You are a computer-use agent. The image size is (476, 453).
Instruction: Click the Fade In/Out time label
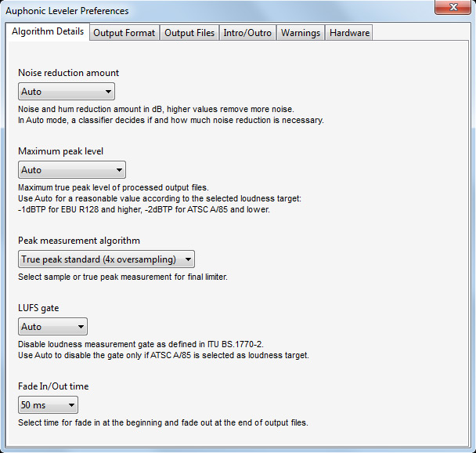click(x=54, y=386)
